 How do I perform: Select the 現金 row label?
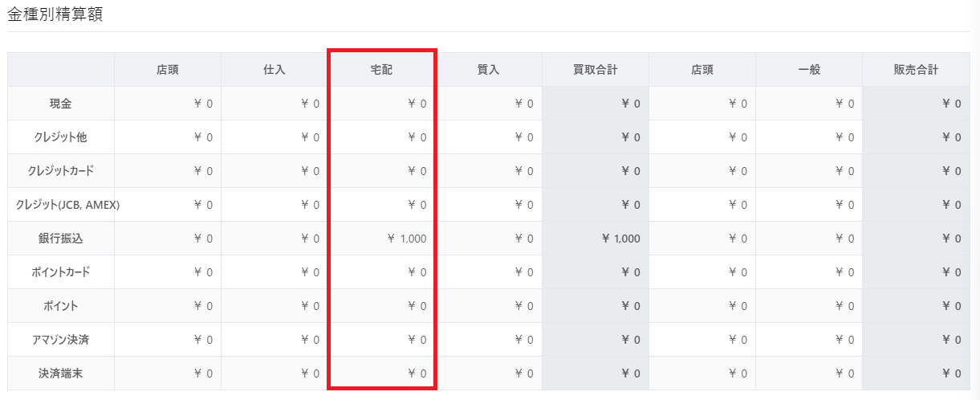61,104
